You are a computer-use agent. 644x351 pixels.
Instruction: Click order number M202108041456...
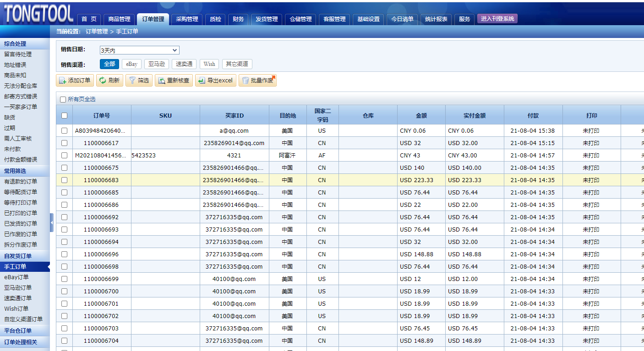[x=100, y=155]
